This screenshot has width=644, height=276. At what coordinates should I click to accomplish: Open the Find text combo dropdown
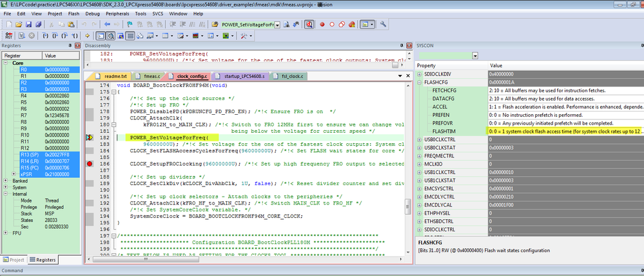pos(277,25)
